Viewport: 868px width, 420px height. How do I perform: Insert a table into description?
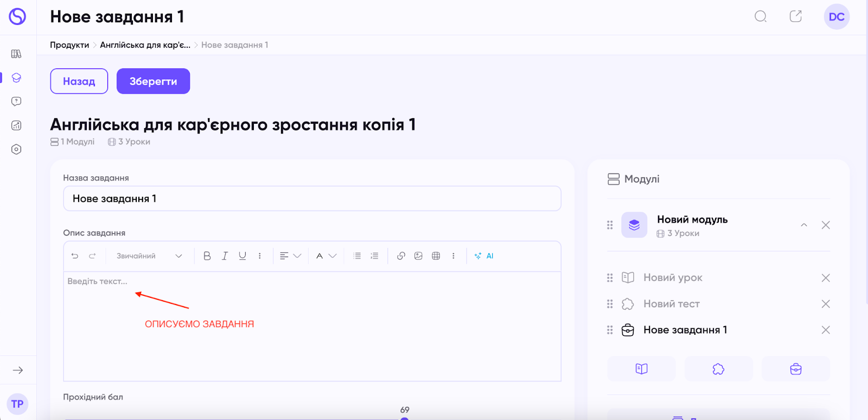436,256
